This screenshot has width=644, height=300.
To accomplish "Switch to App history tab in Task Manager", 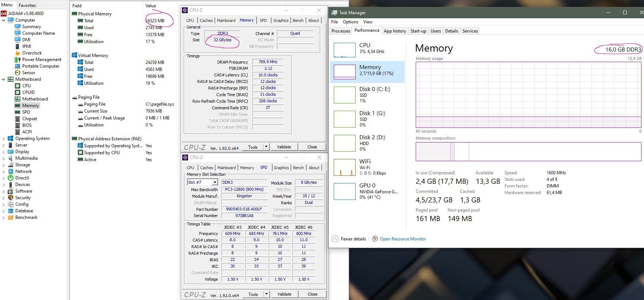I will pos(395,31).
